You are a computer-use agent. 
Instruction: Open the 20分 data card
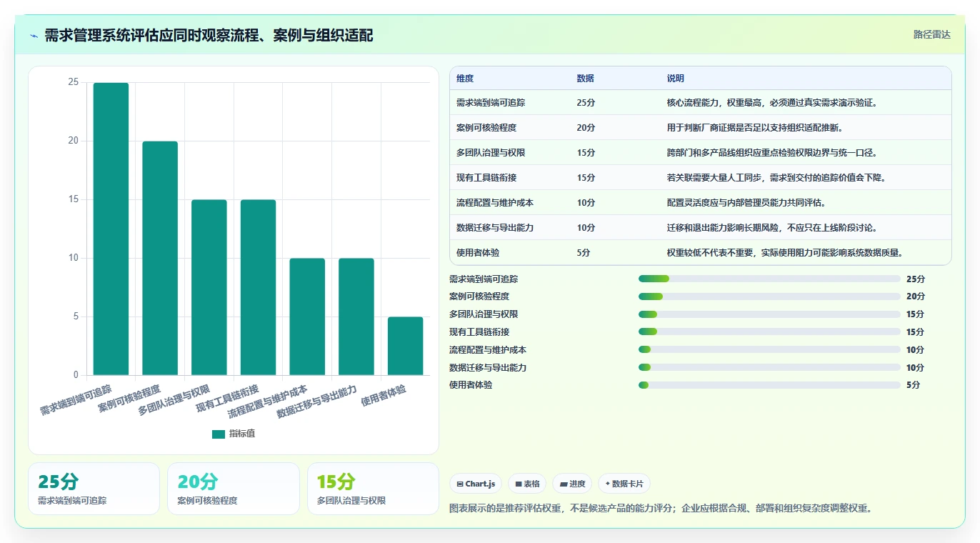click(x=234, y=489)
